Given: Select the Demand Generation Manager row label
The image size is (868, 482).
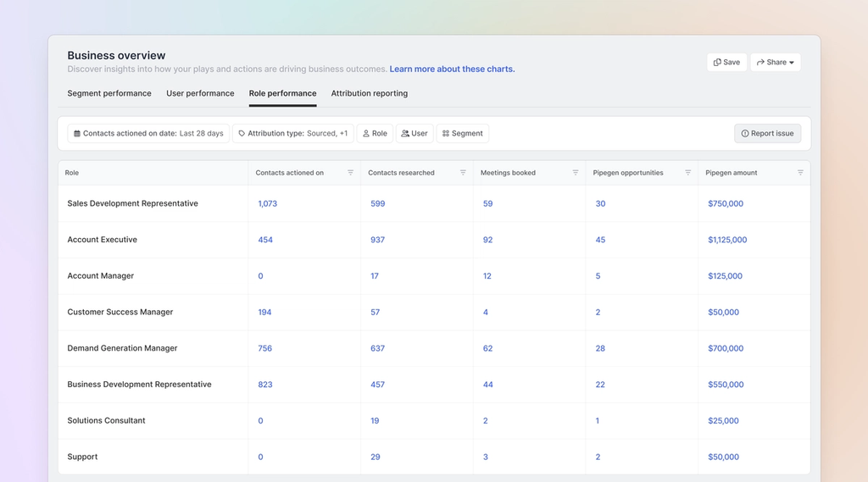Looking at the screenshot, I should click(x=122, y=348).
